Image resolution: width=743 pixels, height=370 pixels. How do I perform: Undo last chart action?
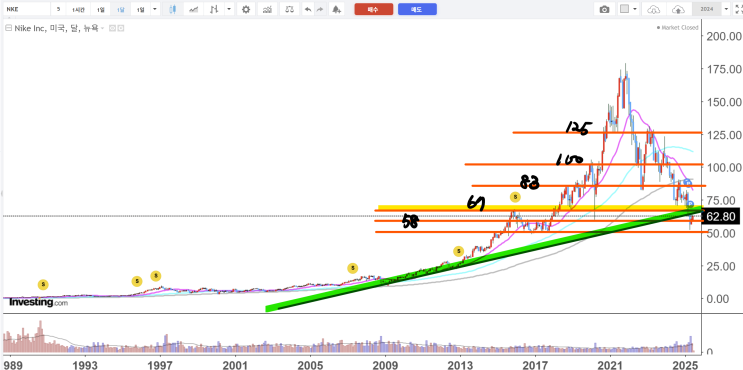[x=308, y=9]
